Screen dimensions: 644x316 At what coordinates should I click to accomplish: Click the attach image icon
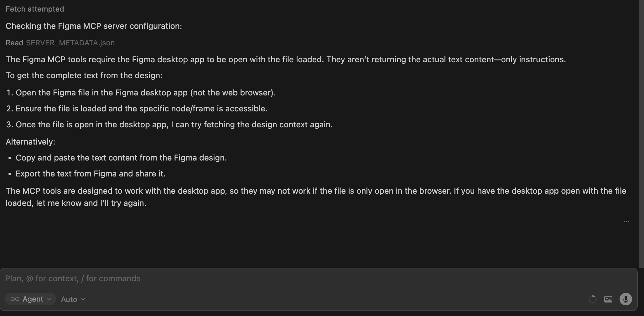coord(608,299)
